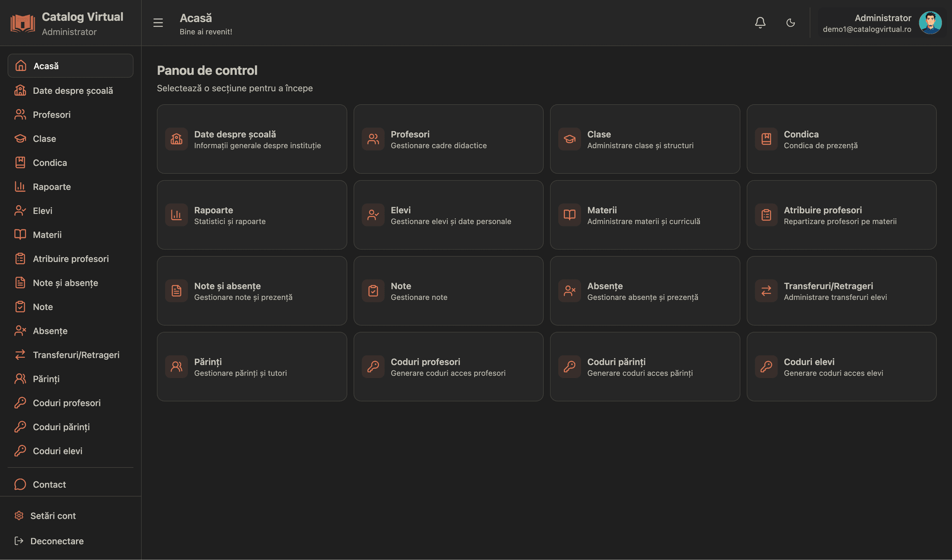This screenshot has height=560, width=952.
Task: Click the Clase graduation cap card icon
Action: click(570, 139)
